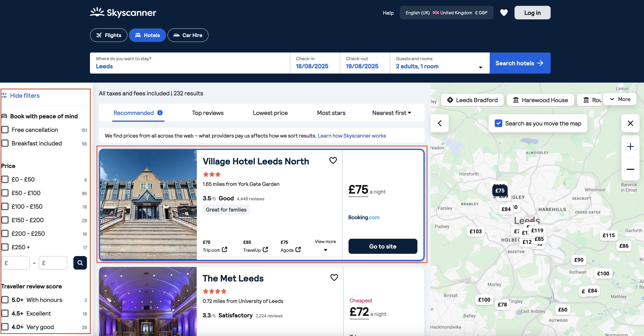Open the Village Hotel Leeds North photo
The height and width of the screenshot is (336, 644).
[148, 205]
